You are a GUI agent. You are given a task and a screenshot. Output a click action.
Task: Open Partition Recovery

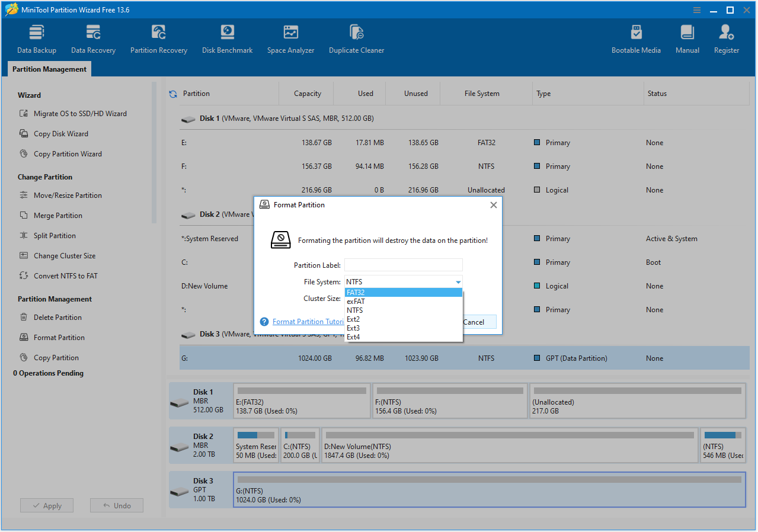(x=158, y=37)
